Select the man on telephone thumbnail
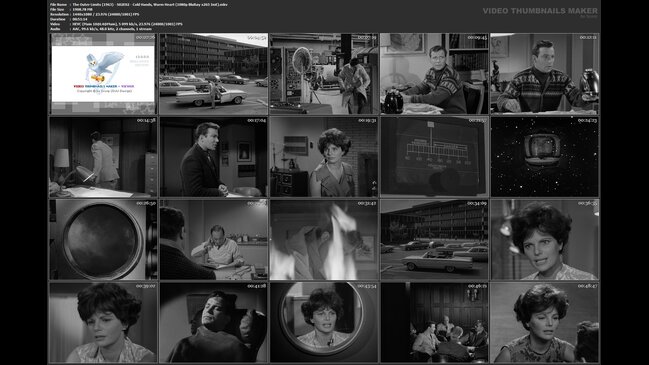 pos(213,240)
